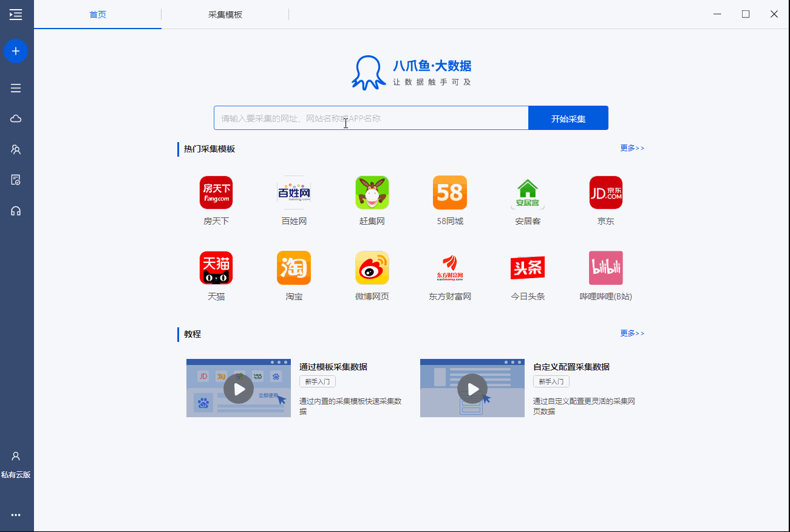Screen dimensions: 790x532
Task: Select the 百姓网 template icon
Action: click(294, 193)
